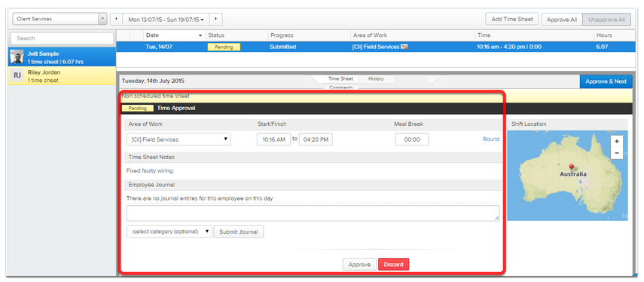Open the Client Services dropdown
The height and width of the screenshot is (282, 644).
pyautogui.click(x=60, y=19)
